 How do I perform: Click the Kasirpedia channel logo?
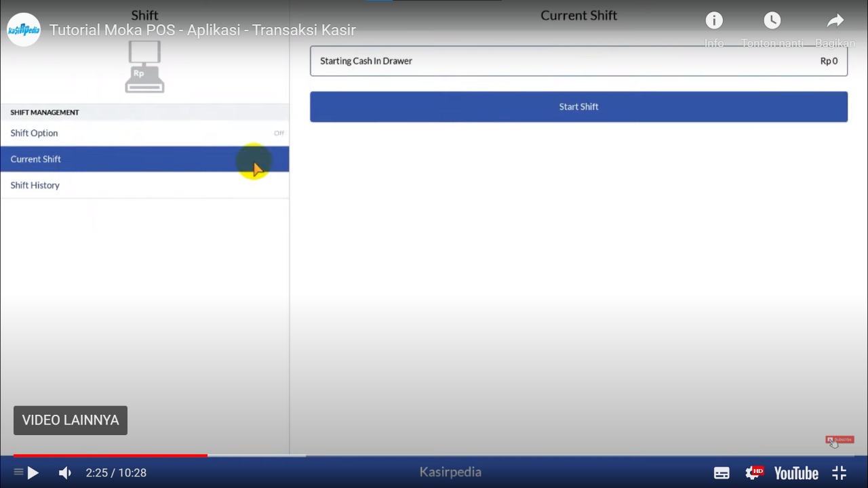[24, 30]
